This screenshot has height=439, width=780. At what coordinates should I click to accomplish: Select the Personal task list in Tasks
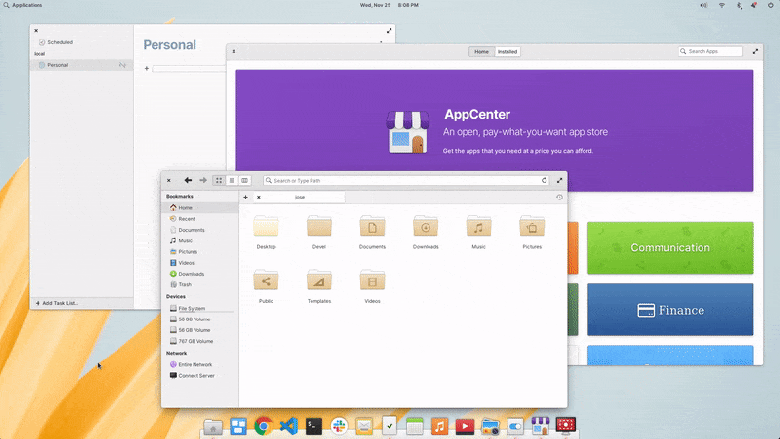pos(82,65)
